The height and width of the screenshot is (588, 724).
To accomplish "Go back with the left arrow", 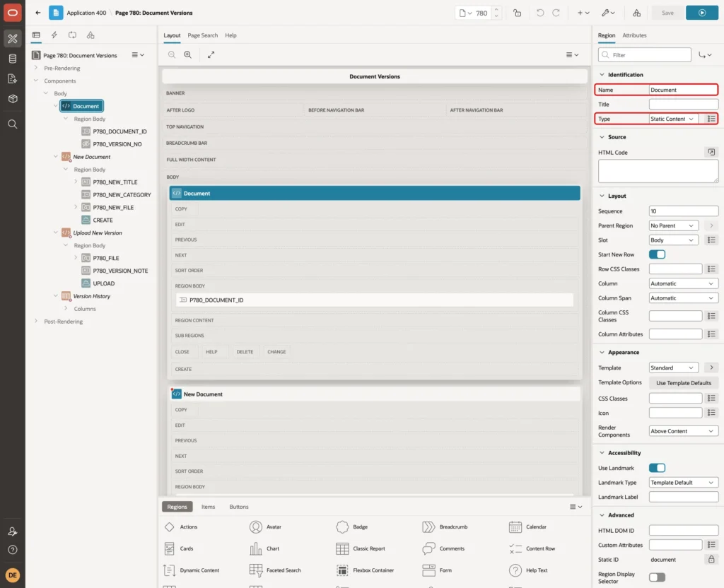I will 38,13.
